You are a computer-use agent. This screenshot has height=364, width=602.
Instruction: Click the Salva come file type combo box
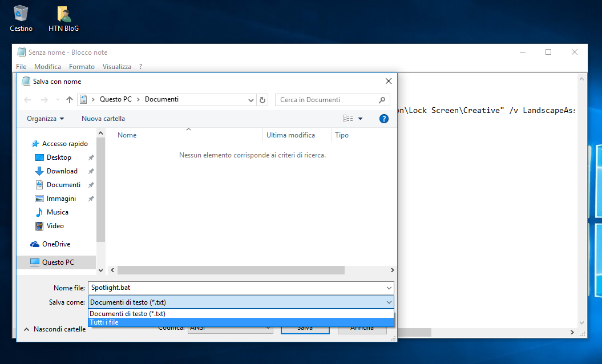pos(241,302)
